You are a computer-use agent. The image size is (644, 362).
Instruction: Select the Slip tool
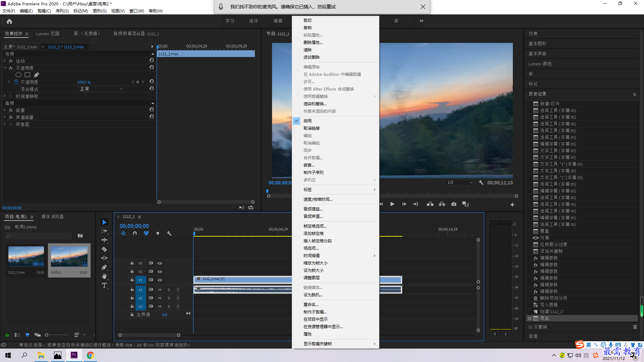(x=104, y=258)
